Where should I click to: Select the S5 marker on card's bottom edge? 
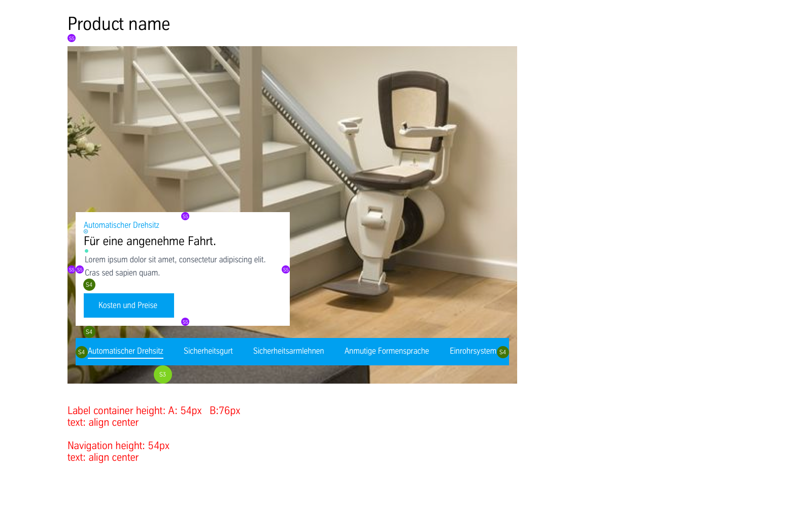pos(185,322)
